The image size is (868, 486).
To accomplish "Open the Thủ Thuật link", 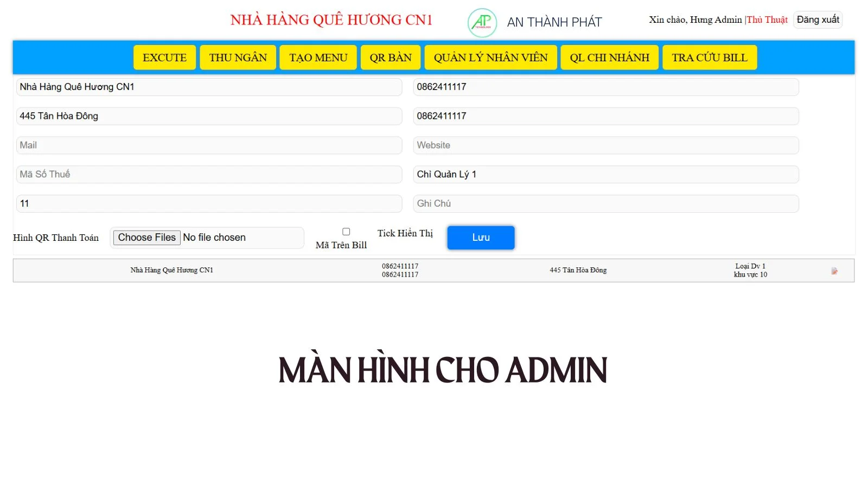I will point(767,20).
